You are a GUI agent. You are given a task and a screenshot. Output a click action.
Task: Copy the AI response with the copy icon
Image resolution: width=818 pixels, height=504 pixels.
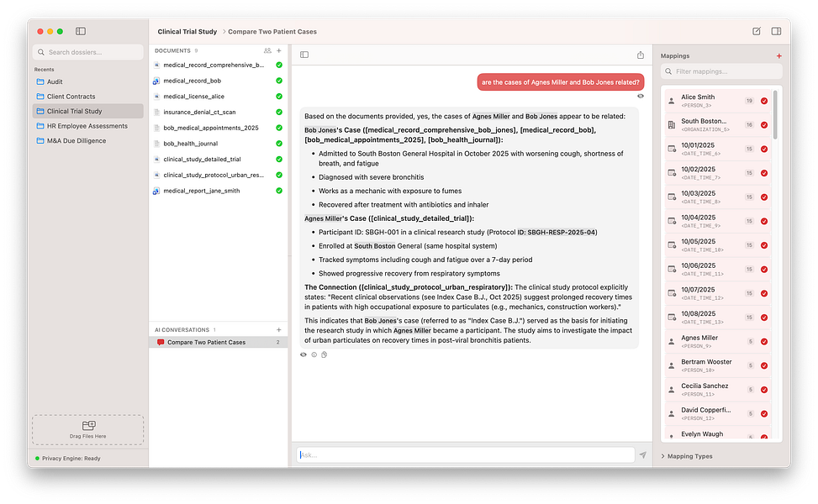click(x=325, y=354)
